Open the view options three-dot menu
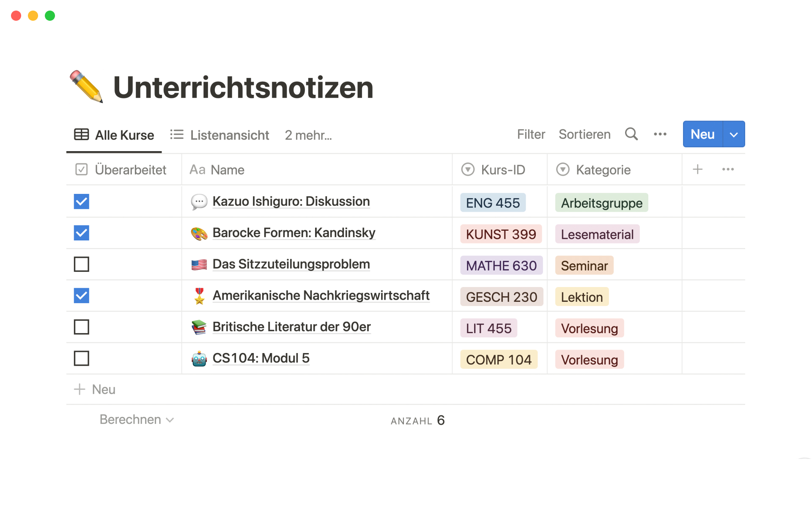 tap(660, 134)
